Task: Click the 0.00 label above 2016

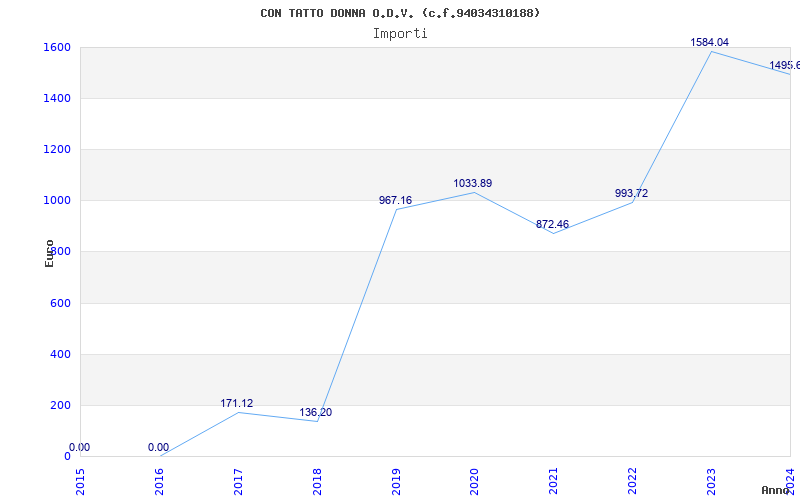Action: (158, 447)
